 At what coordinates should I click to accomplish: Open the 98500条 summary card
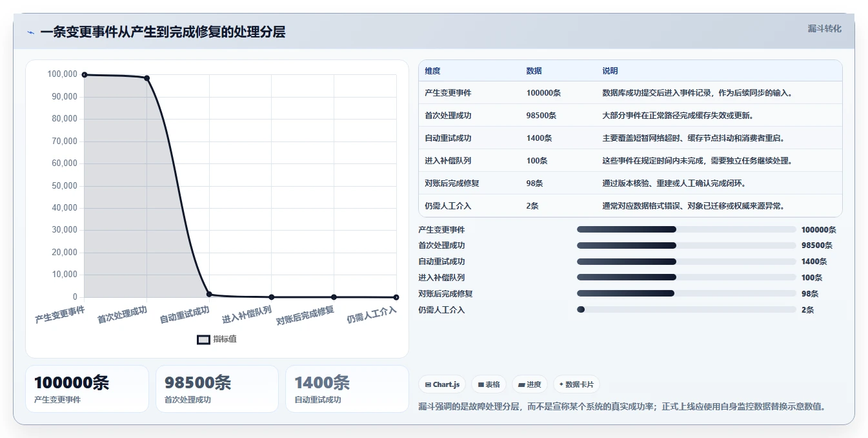(x=217, y=389)
